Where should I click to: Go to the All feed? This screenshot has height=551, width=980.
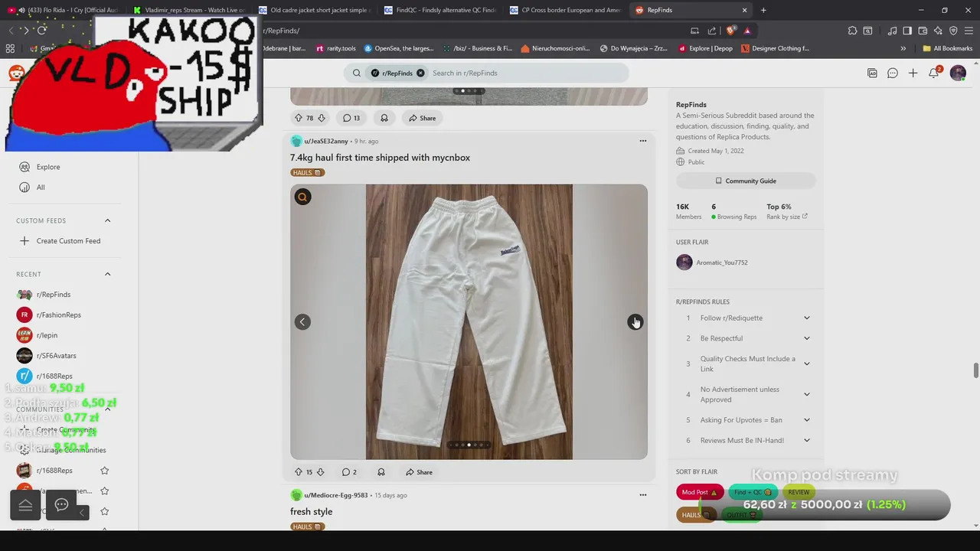[32, 187]
